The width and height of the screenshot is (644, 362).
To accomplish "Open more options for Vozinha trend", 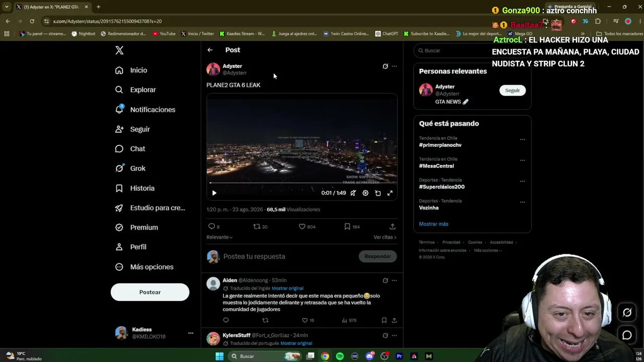I will click(x=522, y=202).
